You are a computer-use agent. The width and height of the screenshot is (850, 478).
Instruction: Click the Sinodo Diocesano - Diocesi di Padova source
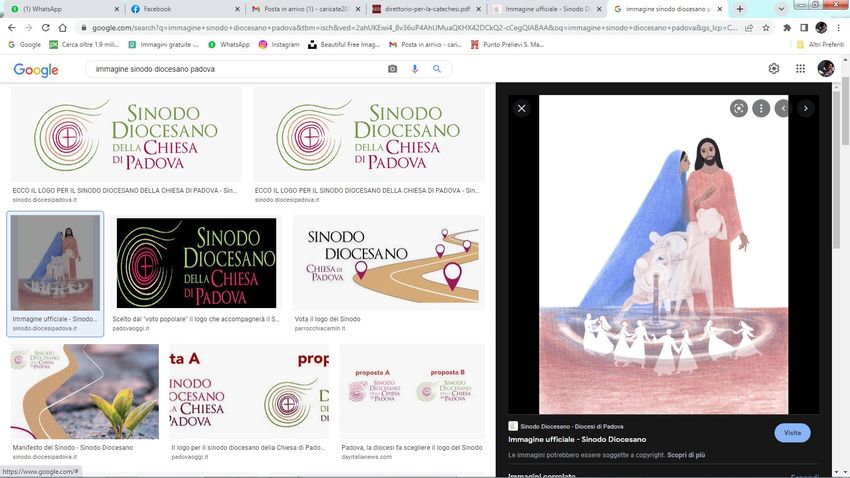pos(571,427)
